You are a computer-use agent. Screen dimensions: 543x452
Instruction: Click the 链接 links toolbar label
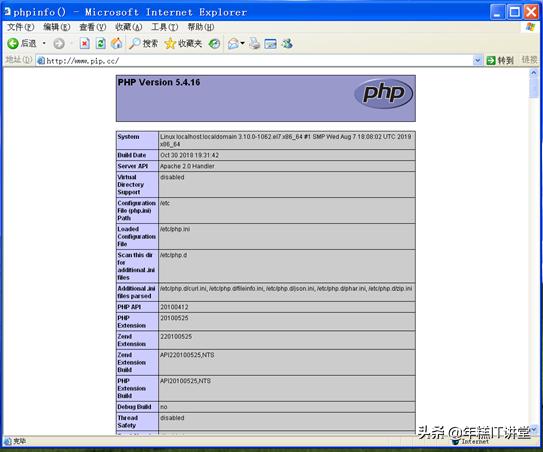coord(529,60)
